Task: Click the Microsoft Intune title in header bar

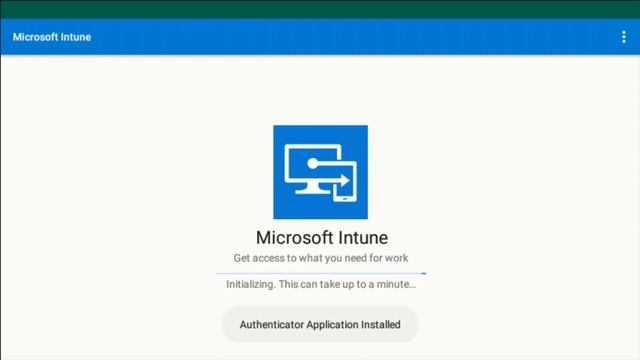Action: coord(52,37)
